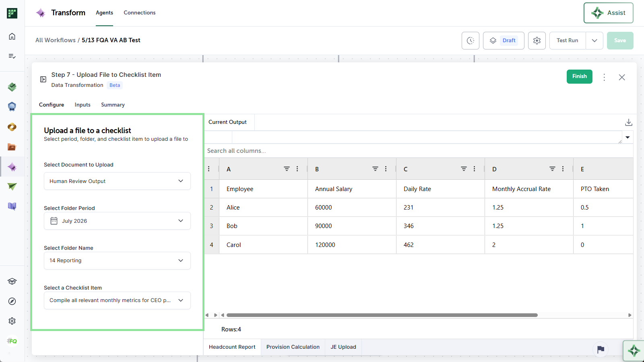The width and height of the screenshot is (644, 362).
Task: Click the right scroll arrow of the table
Action: 630,315
